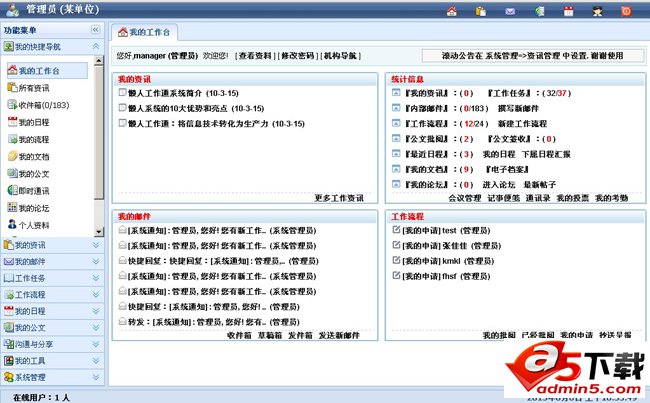Click the orange power logout icon
650x403 pixels.
(626, 11)
